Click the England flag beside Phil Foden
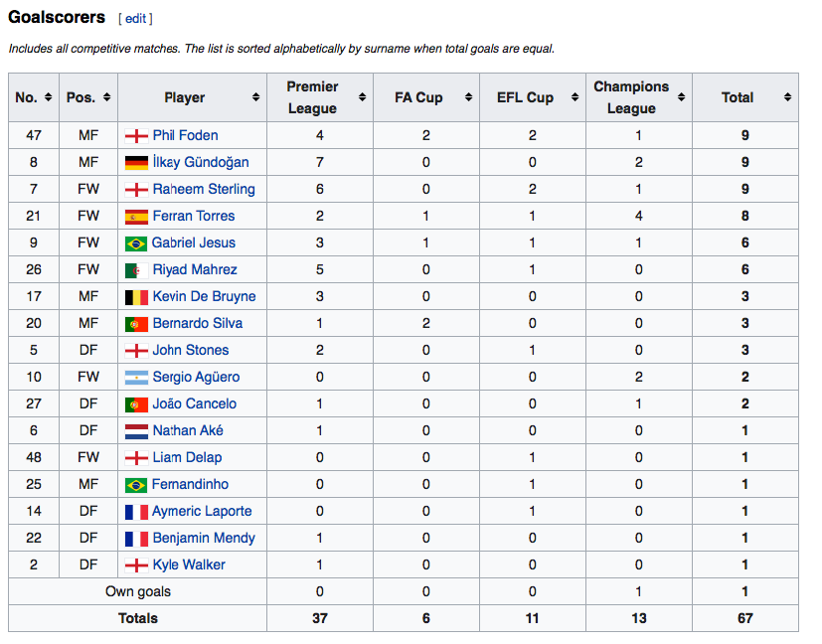 [136, 136]
